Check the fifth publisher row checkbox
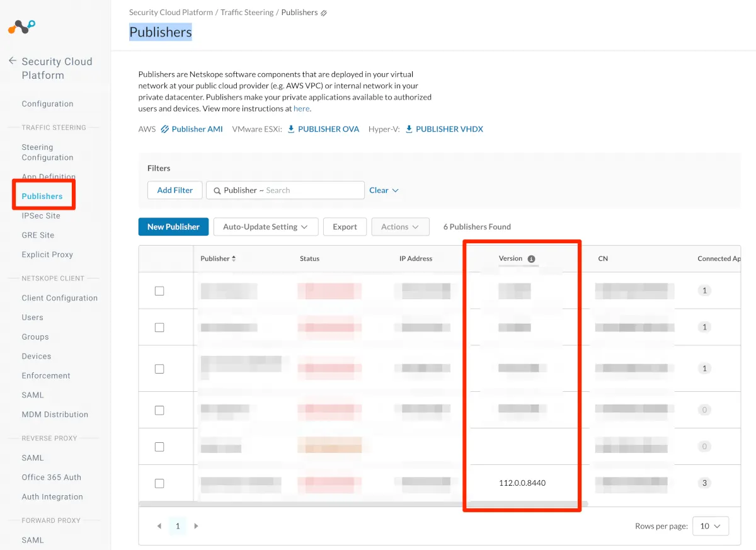 tap(159, 447)
